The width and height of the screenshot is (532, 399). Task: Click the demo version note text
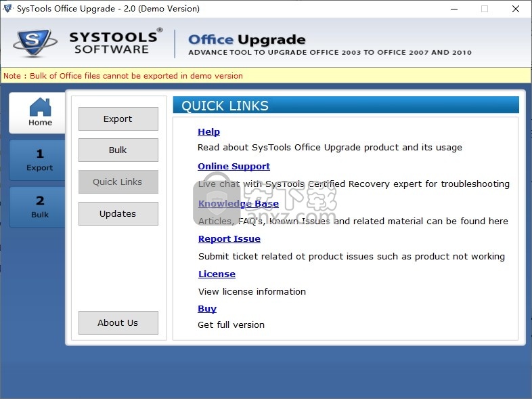point(123,76)
